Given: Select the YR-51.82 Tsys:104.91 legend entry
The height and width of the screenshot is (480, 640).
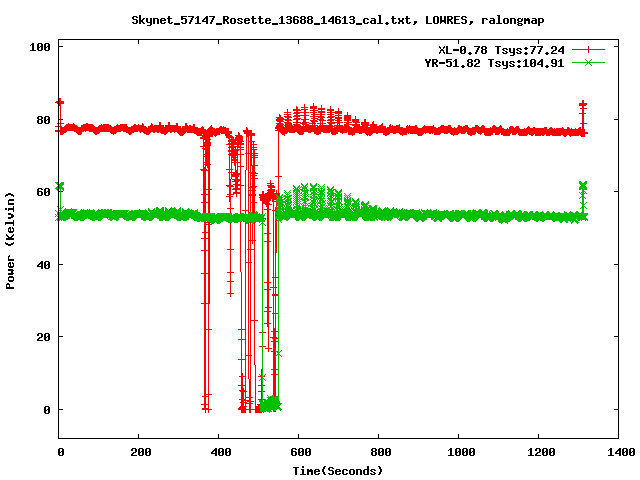Looking at the screenshot, I should [494, 63].
